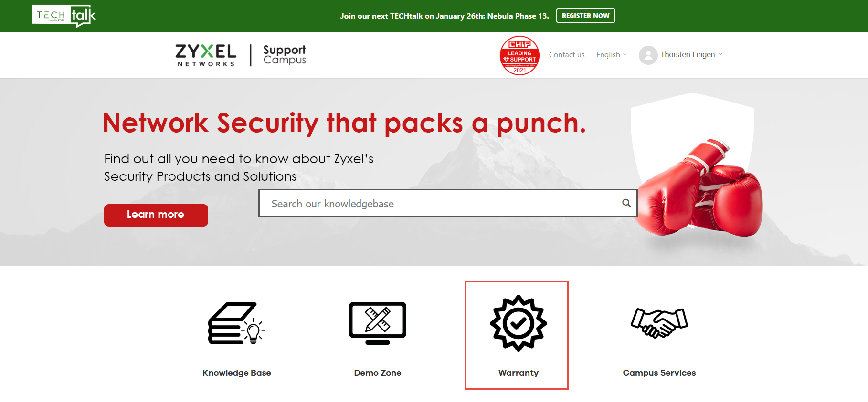The image size is (868, 402).
Task: Open the Demo Zone monitor icon
Action: pos(378,323)
